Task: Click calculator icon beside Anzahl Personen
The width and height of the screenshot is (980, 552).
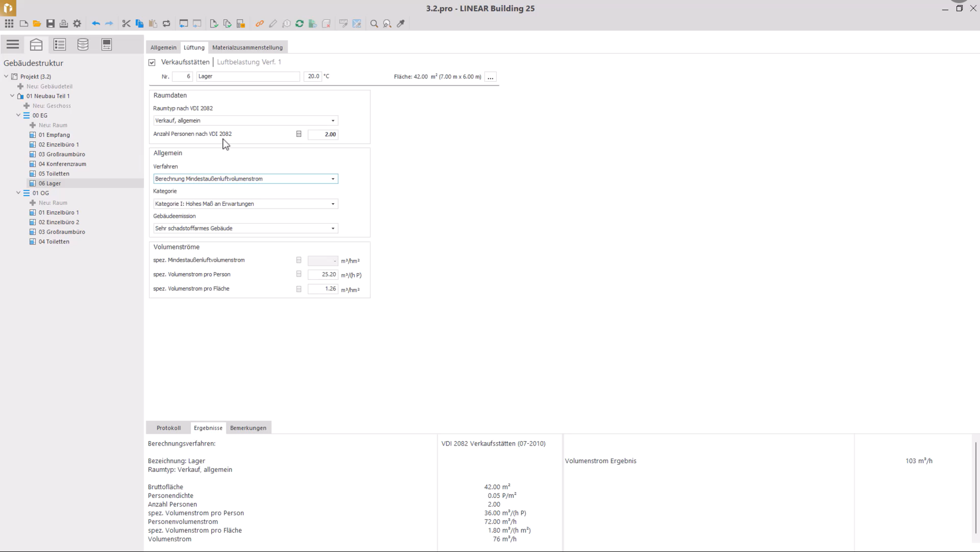Action: tap(299, 134)
